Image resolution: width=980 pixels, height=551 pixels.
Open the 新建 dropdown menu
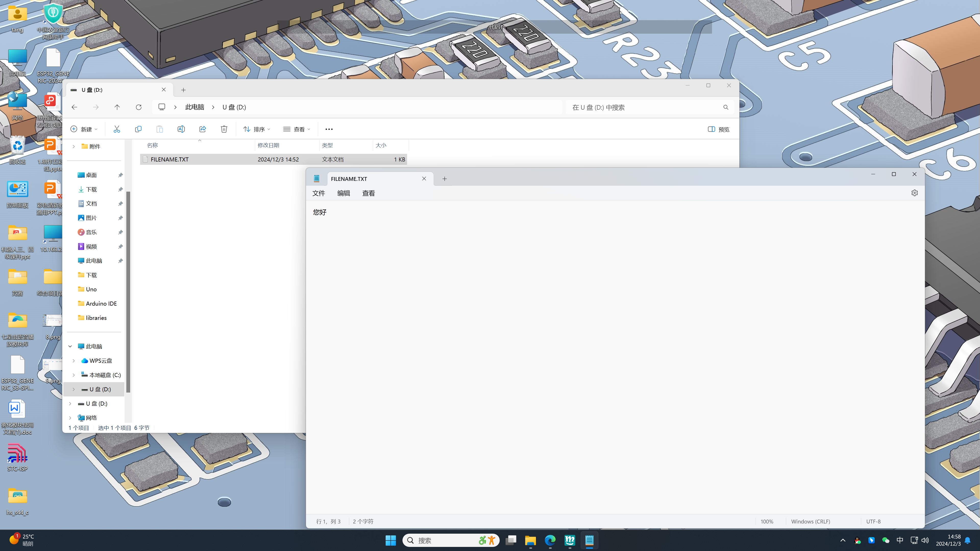(x=84, y=129)
